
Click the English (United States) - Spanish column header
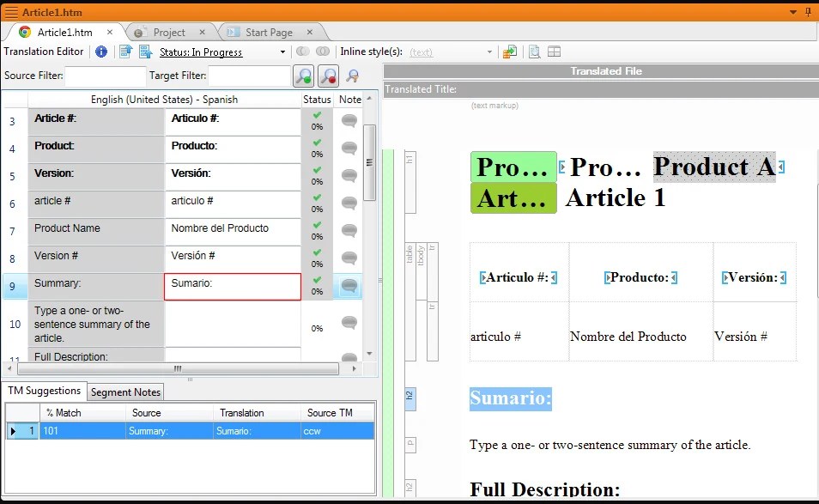[164, 100]
